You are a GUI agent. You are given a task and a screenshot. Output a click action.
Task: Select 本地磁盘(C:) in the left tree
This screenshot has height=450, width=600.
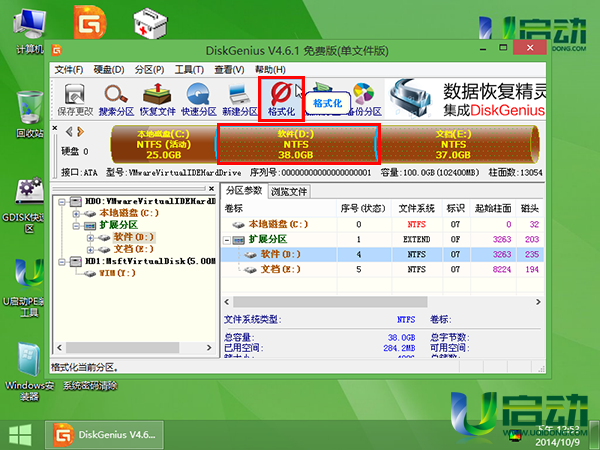click(x=129, y=213)
